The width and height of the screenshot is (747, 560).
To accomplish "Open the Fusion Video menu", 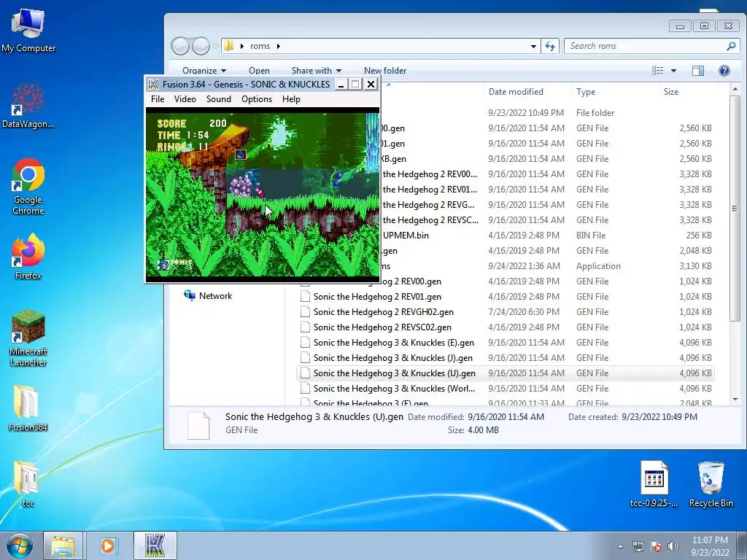I will point(185,99).
